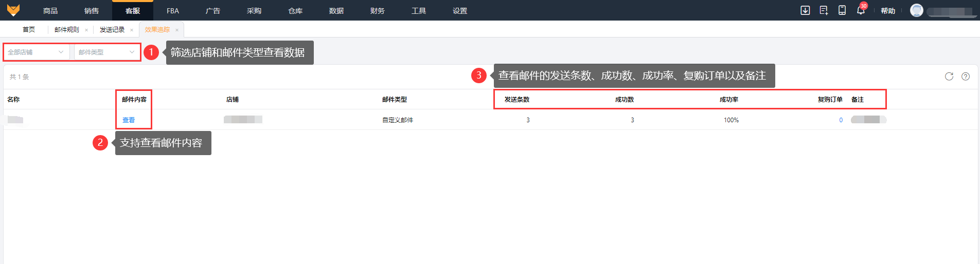Click the 自定义邮件 cell
This screenshot has height=264, width=980.
(398, 120)
